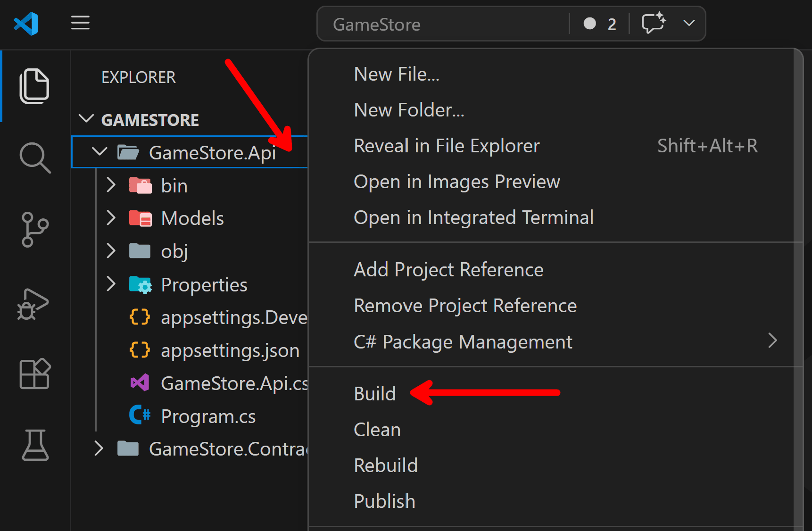Click the obj folder icon
This screenshot has width=812, height=531.
(140, 251)
